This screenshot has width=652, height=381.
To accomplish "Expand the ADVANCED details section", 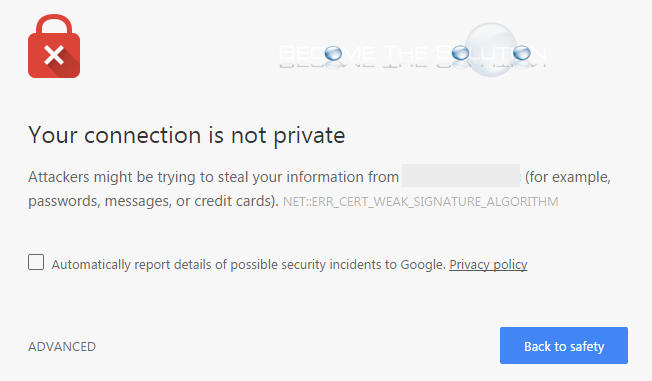I will coord(62,346).
